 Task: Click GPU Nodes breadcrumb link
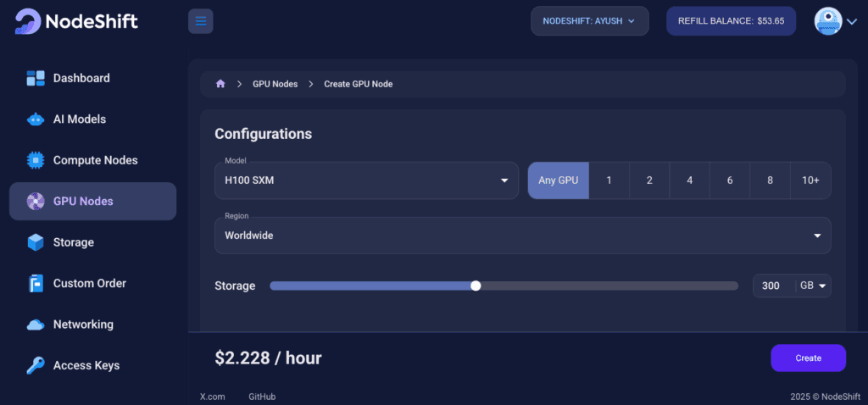pos(275,84)
